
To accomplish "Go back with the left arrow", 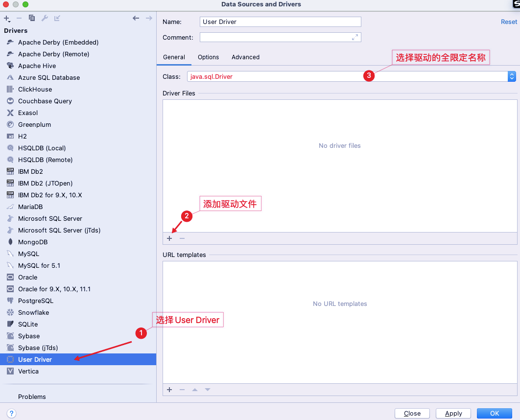I will (136, 18).
